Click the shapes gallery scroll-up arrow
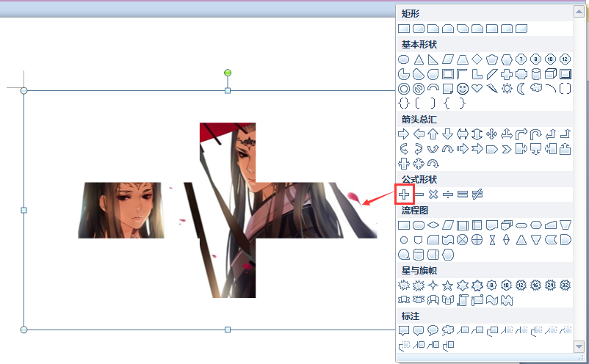 (579, 12)
